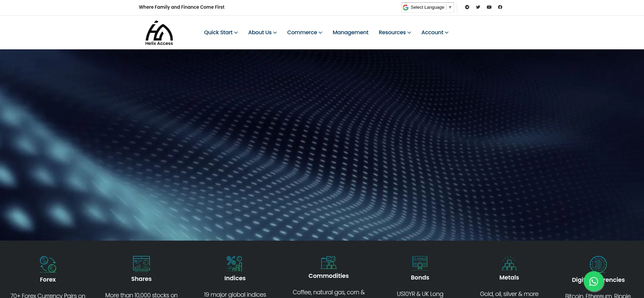644x298 pixels.
Task: Open WhatsApp chat floating button
Action: coord(594,281)
